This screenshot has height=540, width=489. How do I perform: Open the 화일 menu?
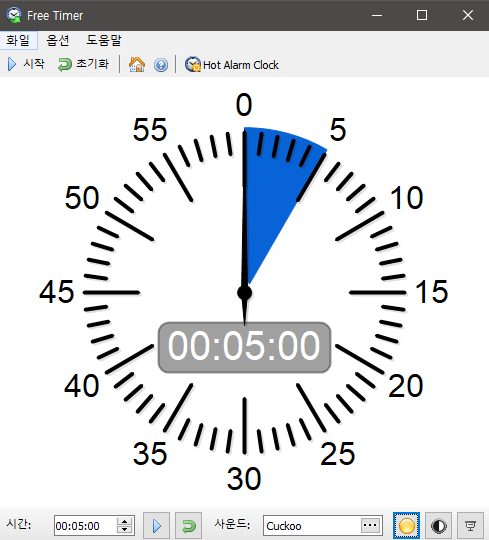click(18, 40)
